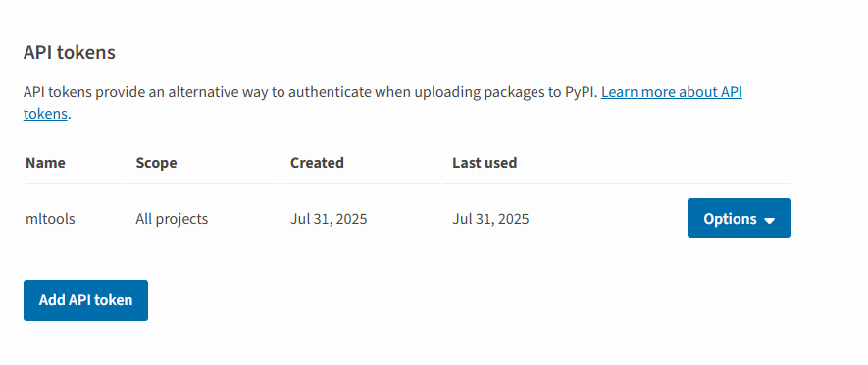The height and width of the screenshot is (365, 868).
Task: Click the word "authenticate" in description text
Action: coord(330,92)
